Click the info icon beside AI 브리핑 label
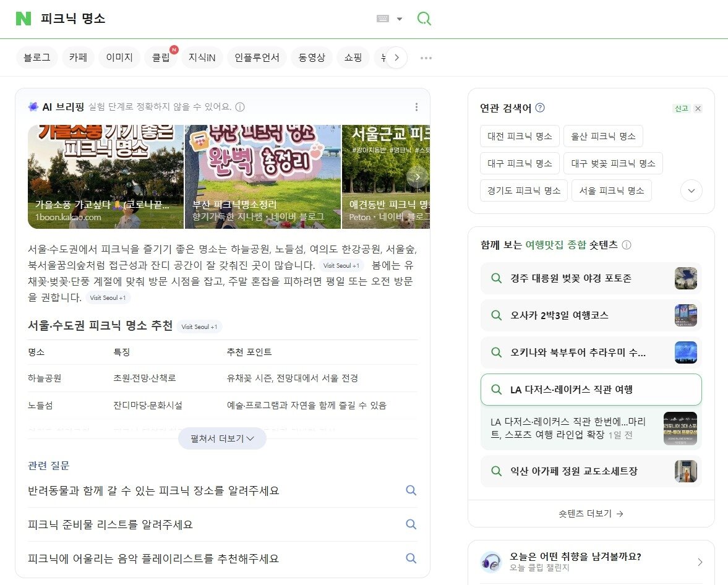 pos(240,107)
